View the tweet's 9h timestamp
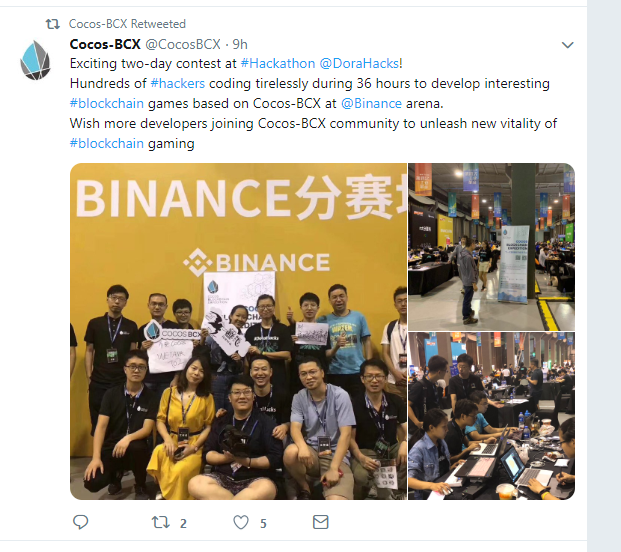This screenshot has height=552, width=621. tap(240, 44)
